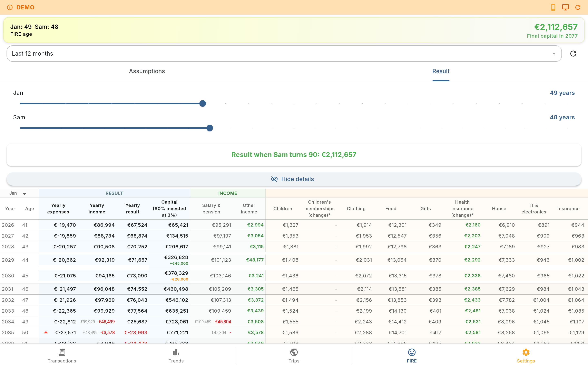
Task: Click Children's memberships (change)* column header
Action: (319, 209)
